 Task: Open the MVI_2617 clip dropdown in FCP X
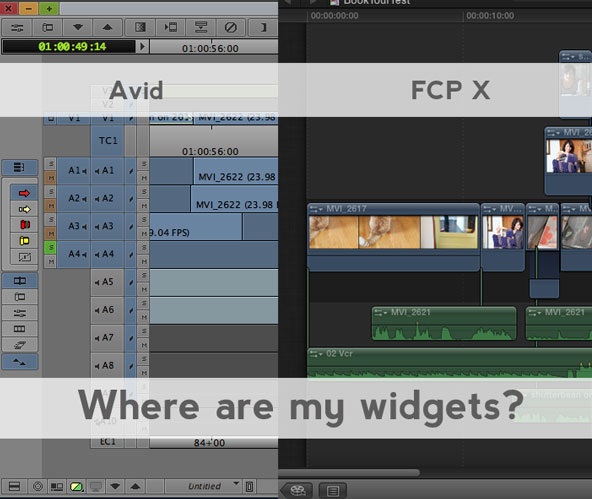(x=316, y=209)
